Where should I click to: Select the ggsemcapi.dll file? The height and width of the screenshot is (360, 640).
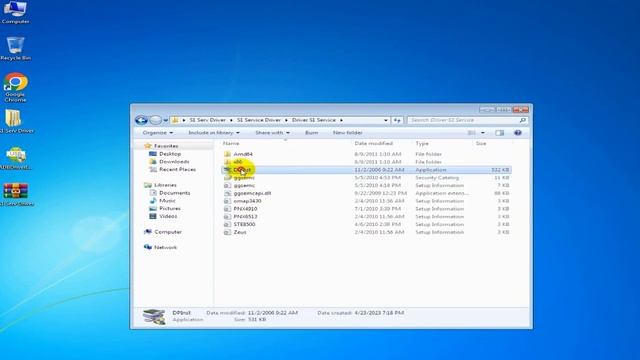pyautogui.click(x=252, y=193)
